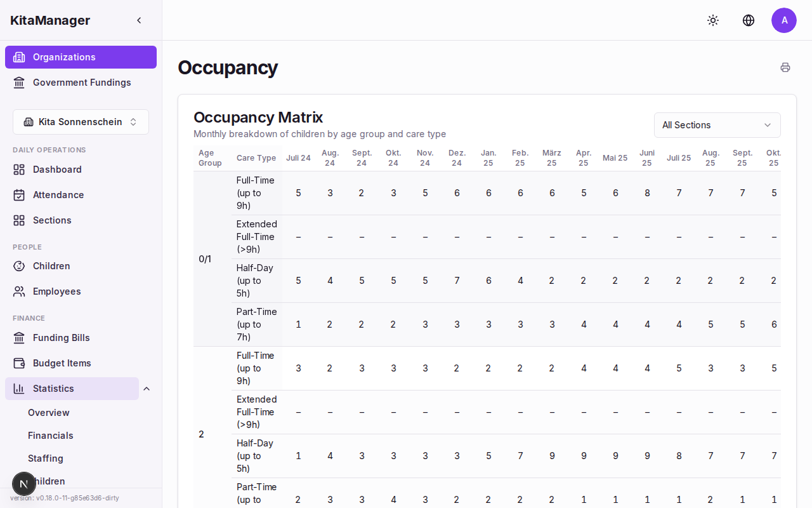This screenshot has width=812, height=508.
Task: Click the purple avatar with letter A
Action: point(784,20)
